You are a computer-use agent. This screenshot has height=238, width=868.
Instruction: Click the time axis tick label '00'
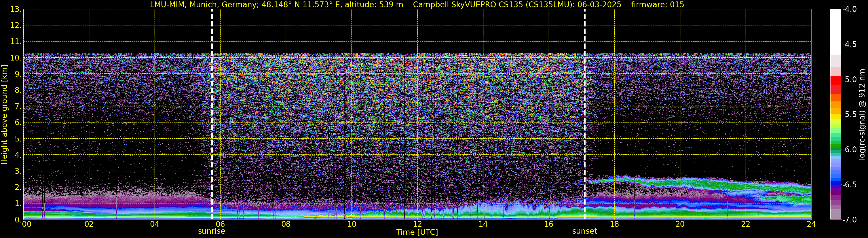pos(26,224)
